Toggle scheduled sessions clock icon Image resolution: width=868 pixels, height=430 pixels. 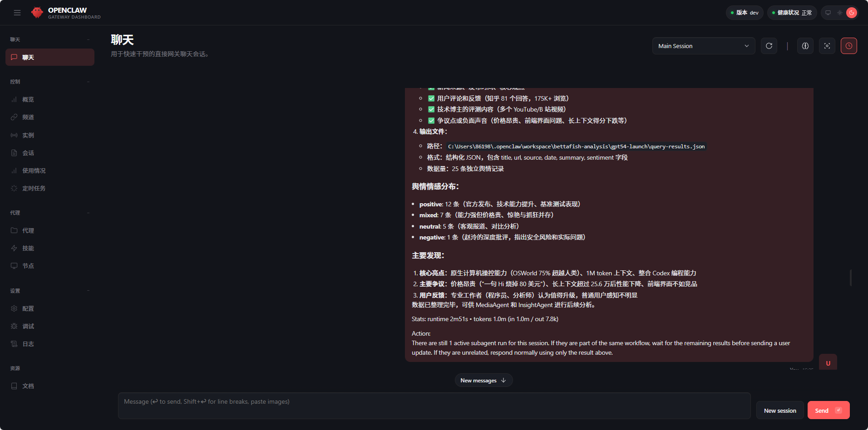coord(849,46)
